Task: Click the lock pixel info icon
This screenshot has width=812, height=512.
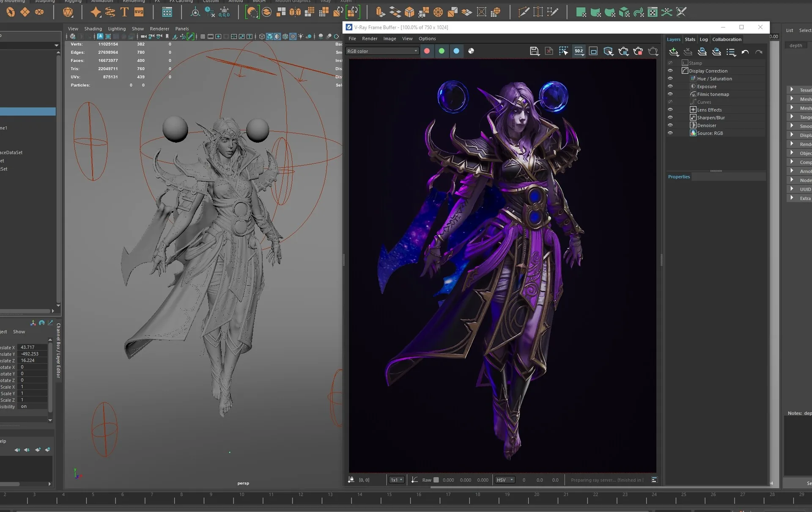Action: pyautogui.click(x=351, y=480)
